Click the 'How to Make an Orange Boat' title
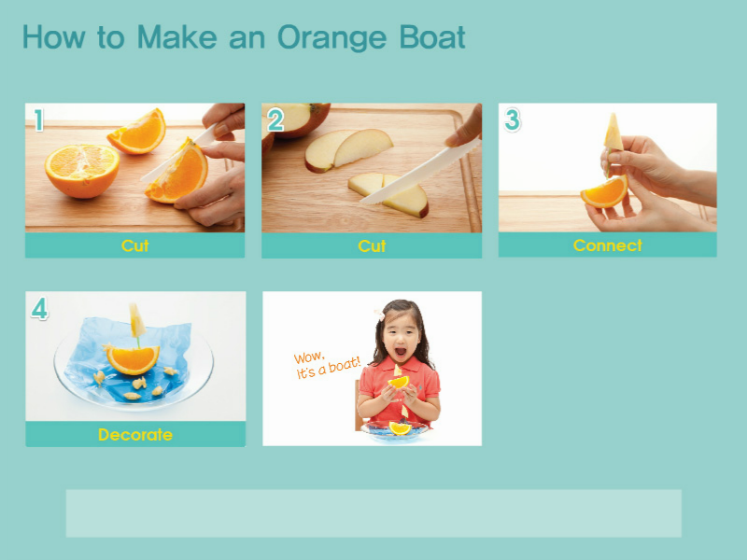747x560 pixels. click(244, 37)
